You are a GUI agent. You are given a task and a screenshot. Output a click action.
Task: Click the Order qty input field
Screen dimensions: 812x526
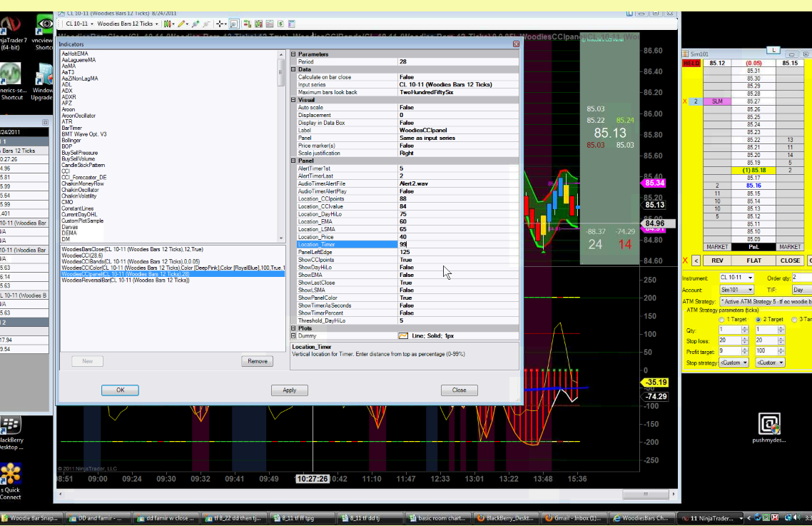[x=801, y=278]
